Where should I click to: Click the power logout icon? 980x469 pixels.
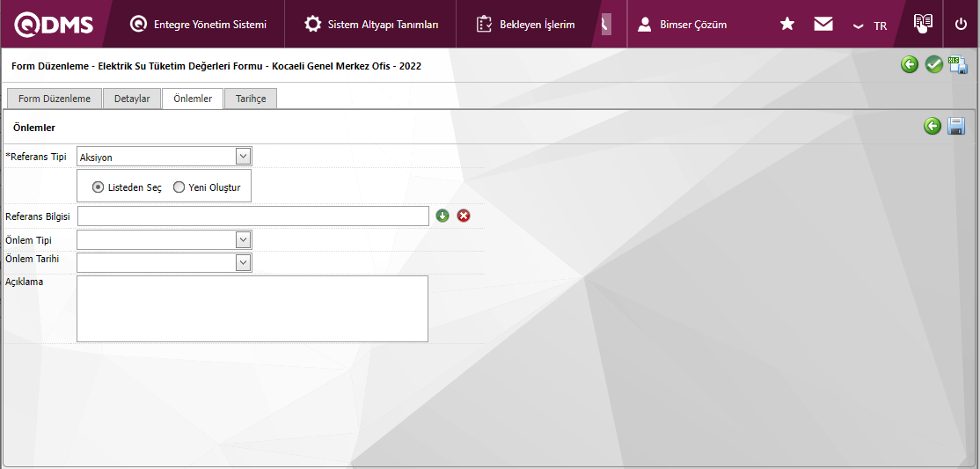point(961,25)
